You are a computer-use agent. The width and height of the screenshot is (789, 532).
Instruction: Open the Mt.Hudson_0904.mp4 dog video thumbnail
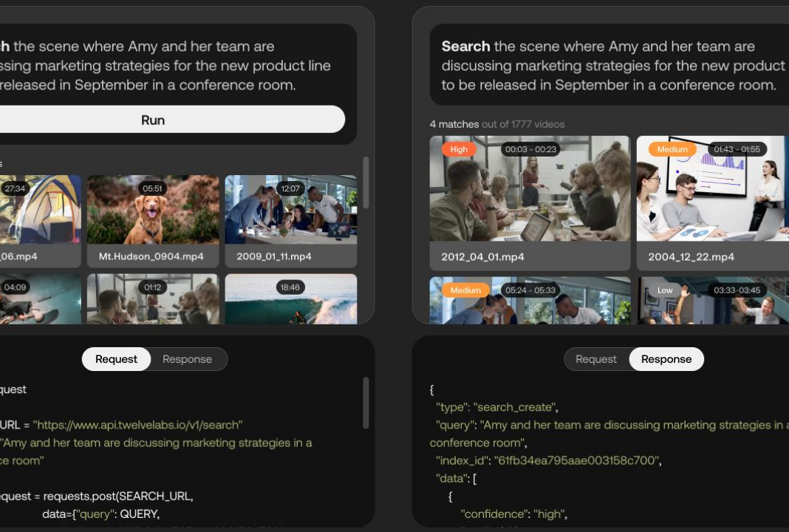coord(153,209)
